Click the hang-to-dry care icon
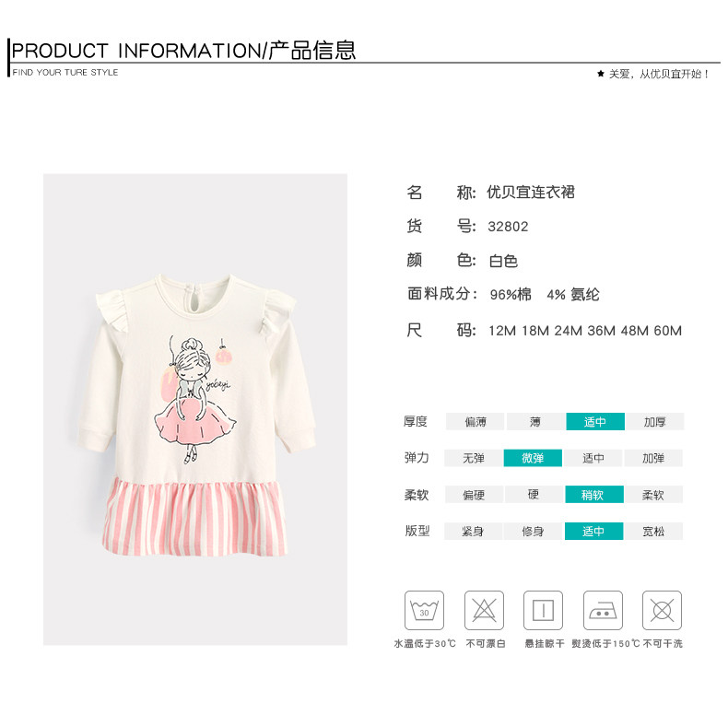The height and width of the screenshot is (703, 728). (x=543, y=610)
